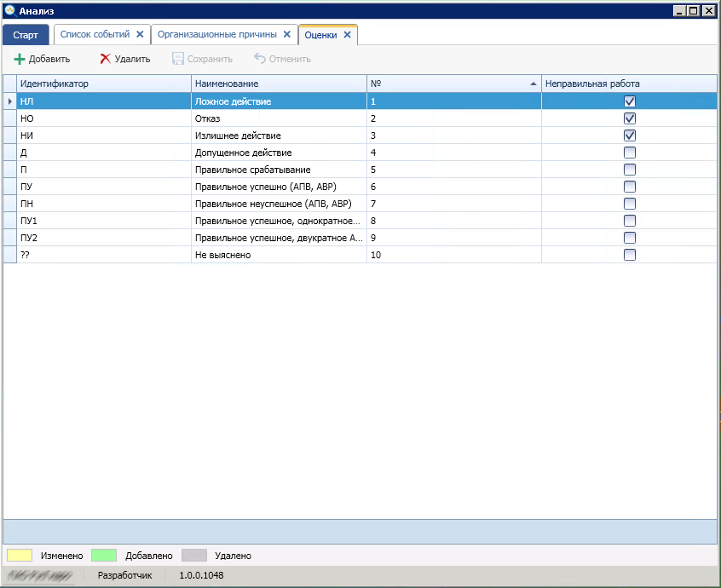Uncheck Неправильная работа for Излишнее действие
Viewport: 721px width, 588px height.
coord(630,135)
